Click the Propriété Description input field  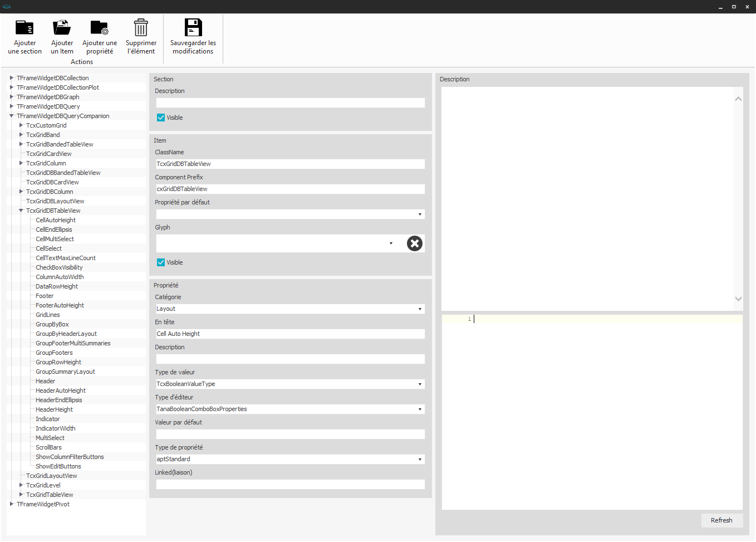(x=290, y=359)
